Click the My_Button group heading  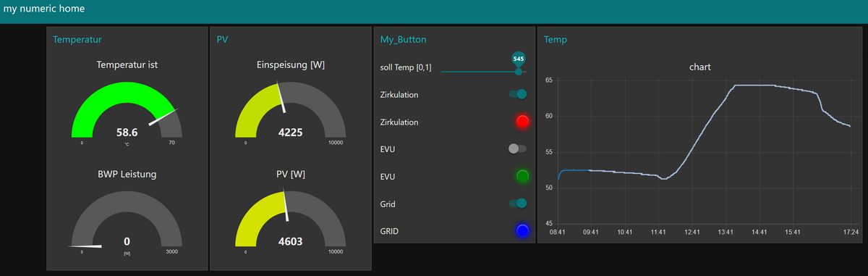pyautogui.click(x=403, y=39)
